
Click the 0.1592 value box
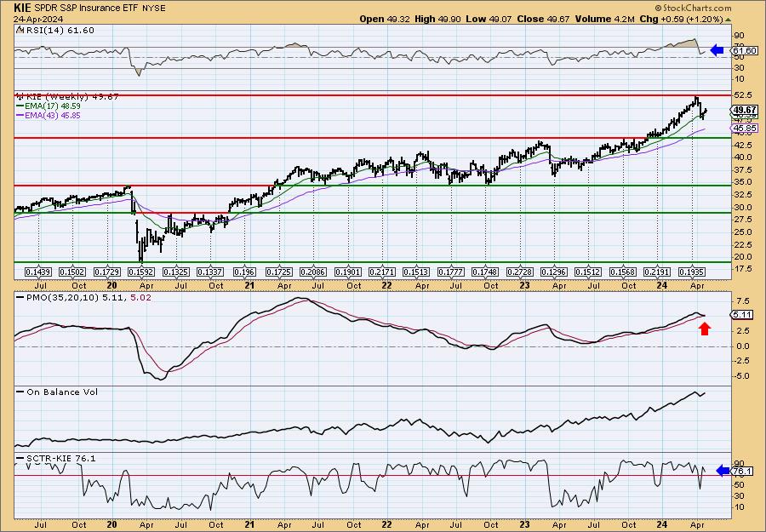pos(140,272)
